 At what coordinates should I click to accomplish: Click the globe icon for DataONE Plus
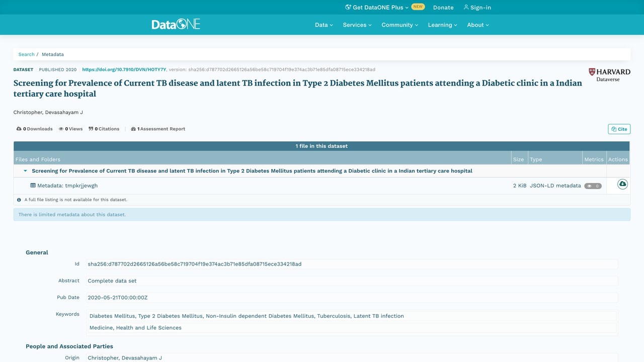348,7
